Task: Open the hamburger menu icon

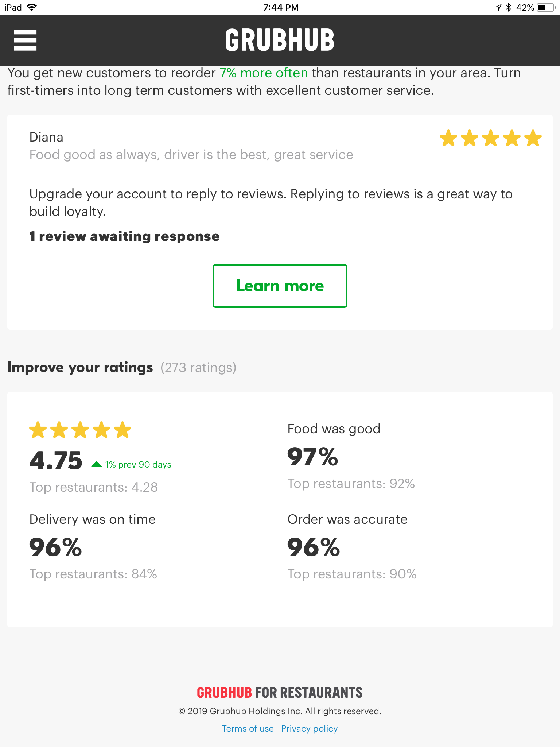Action: pos(25,40)
